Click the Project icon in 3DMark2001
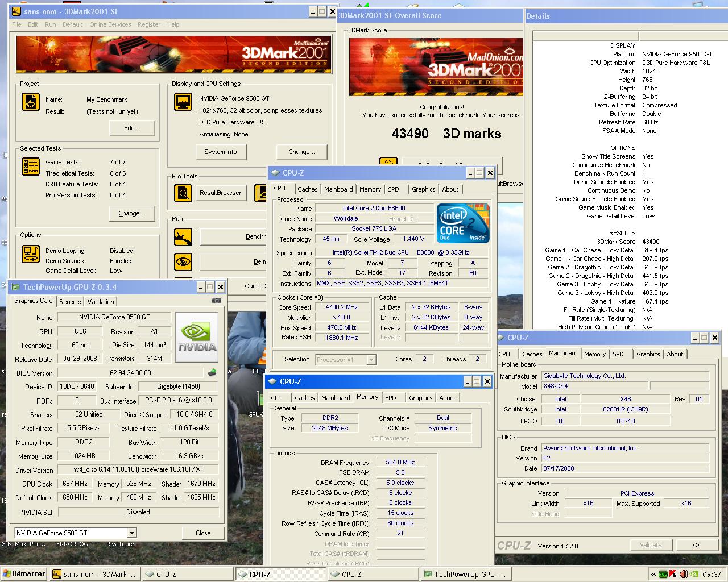Viewport: 728px width, 582px height. (31, 102)
